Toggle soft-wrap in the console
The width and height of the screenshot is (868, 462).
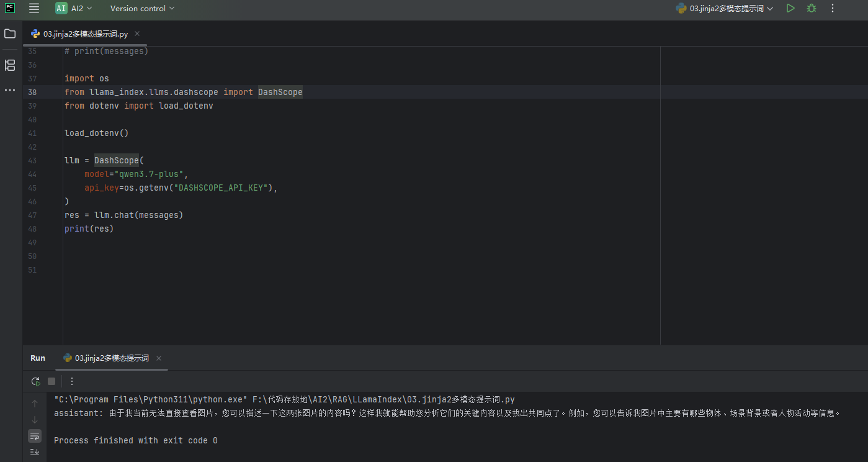point(35,436)
